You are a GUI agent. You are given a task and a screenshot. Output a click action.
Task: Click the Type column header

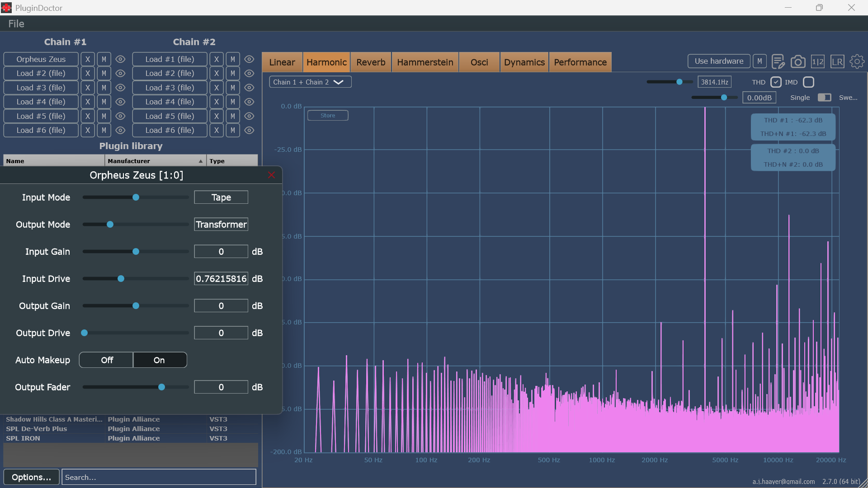[x=232, y=161]
